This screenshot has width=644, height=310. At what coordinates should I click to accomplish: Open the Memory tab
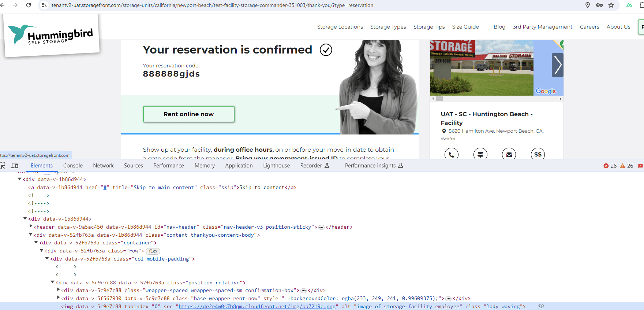(205, 166)
